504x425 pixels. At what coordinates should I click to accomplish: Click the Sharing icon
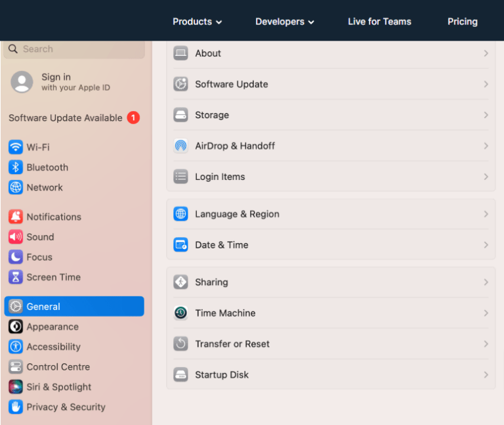click(x=180, y=282)
